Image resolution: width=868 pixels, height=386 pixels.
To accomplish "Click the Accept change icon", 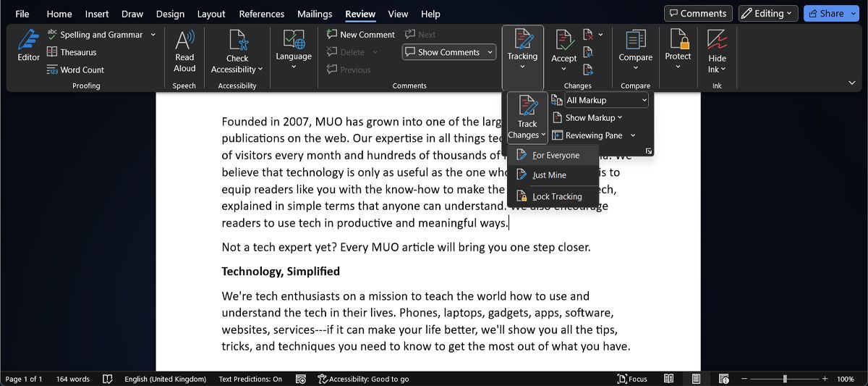I will tap(564, 39).
